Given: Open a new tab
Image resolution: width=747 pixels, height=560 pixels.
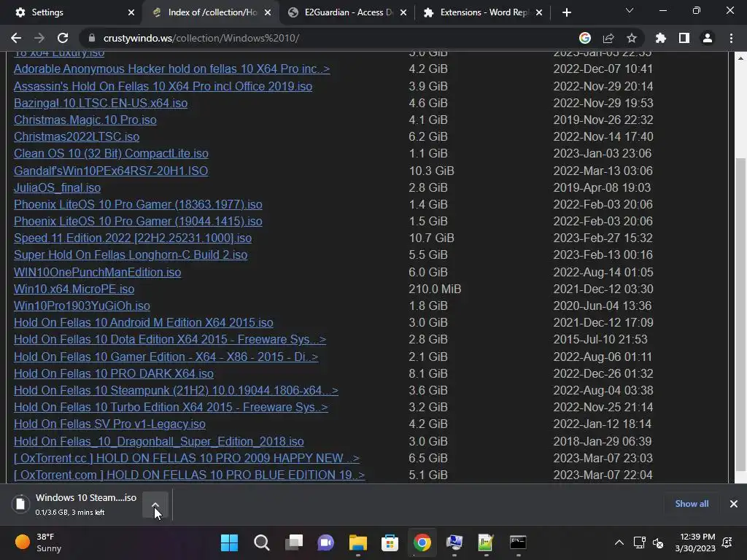Looking at the screenshot, I should point(566,12).
